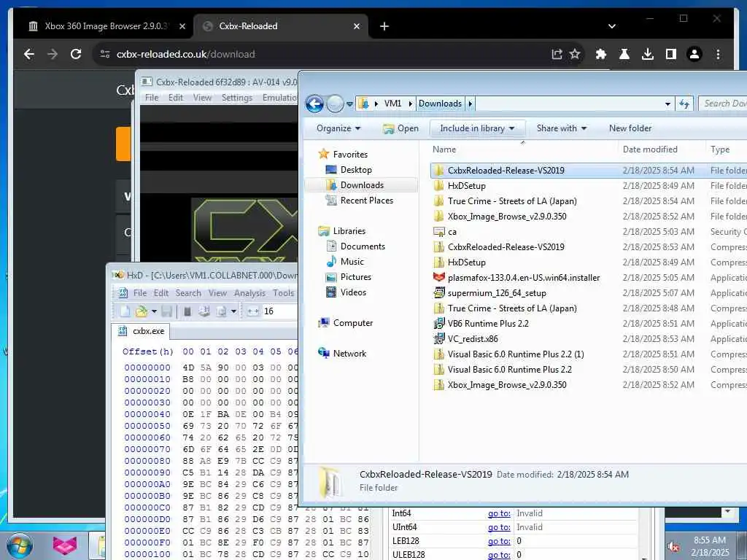Image resolution: width=747 pixels, height=560 pixels.
Task: Open the Share with dropdown
Action: tap(562, 128)
